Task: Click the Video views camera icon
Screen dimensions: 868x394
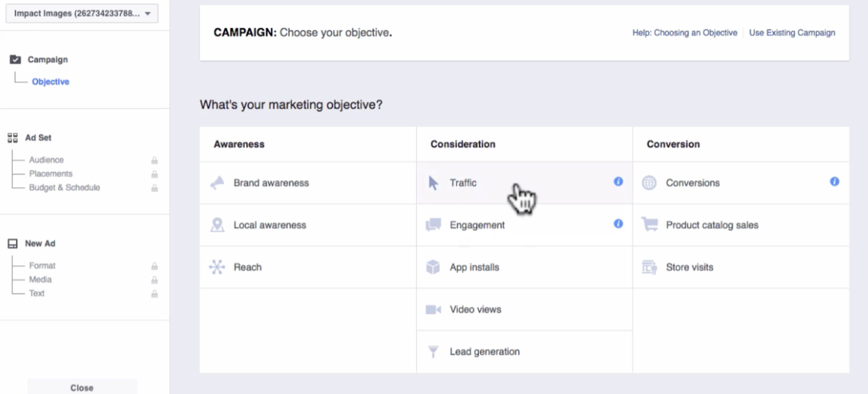Action: (x=433, y=310)
